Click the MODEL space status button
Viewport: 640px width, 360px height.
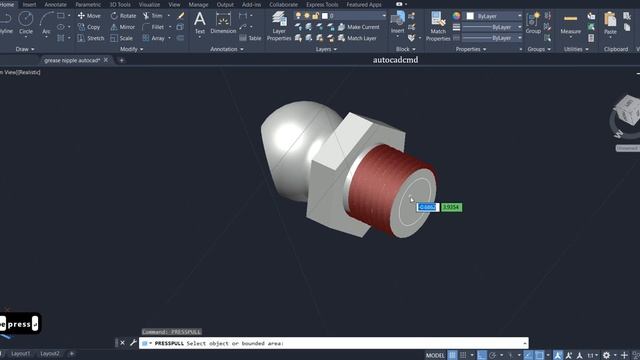coord(435,355)
